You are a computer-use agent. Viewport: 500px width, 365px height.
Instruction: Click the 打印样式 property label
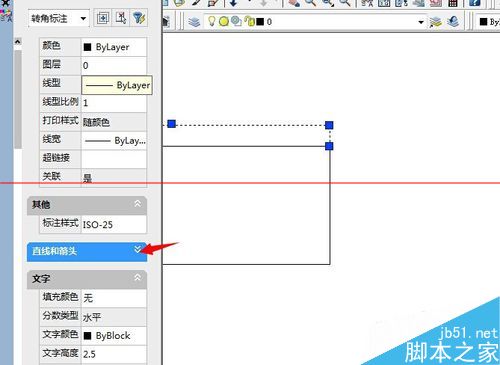coord(60,120)
